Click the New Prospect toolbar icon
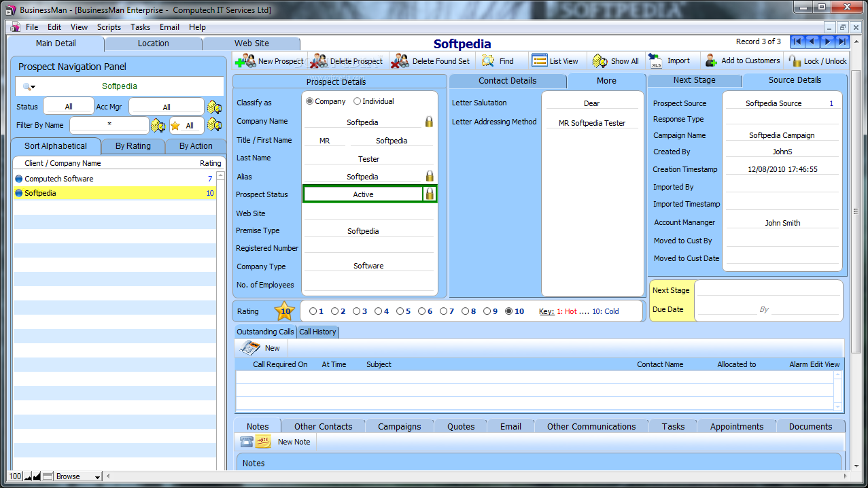868x488 pixels. [245, 61]
